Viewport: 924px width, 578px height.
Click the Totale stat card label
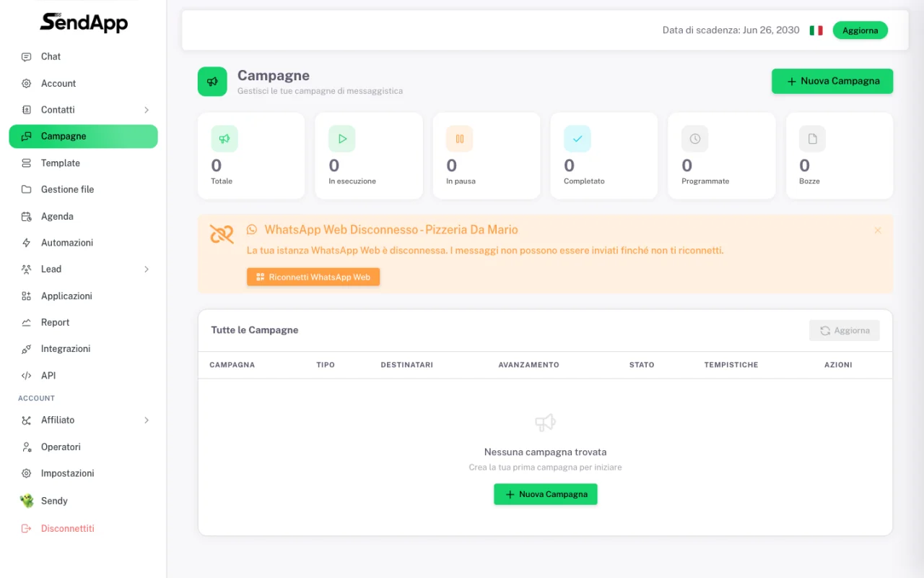222,181
